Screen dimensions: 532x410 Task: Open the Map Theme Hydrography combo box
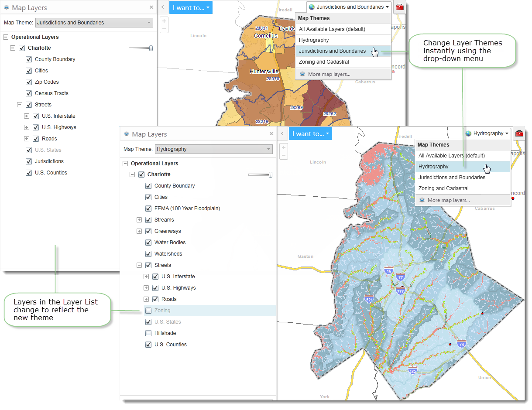213,149
